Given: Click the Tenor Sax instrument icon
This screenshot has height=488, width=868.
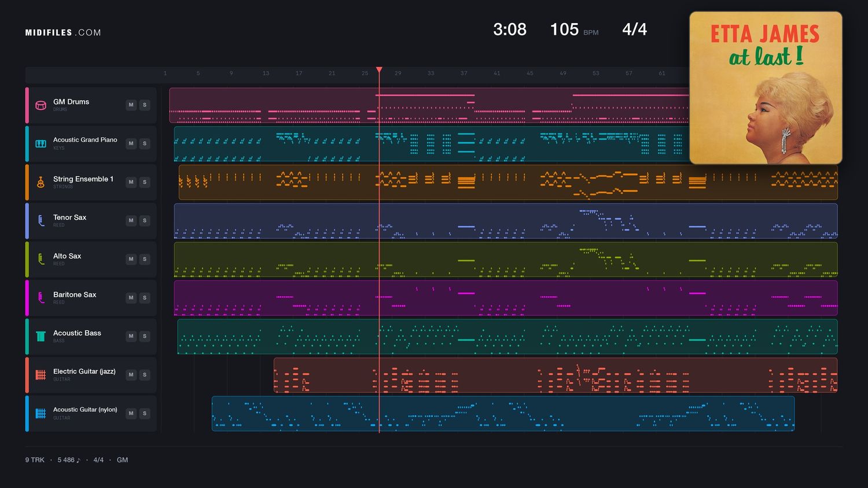Looking at the screenshot, I should point(41,220).
